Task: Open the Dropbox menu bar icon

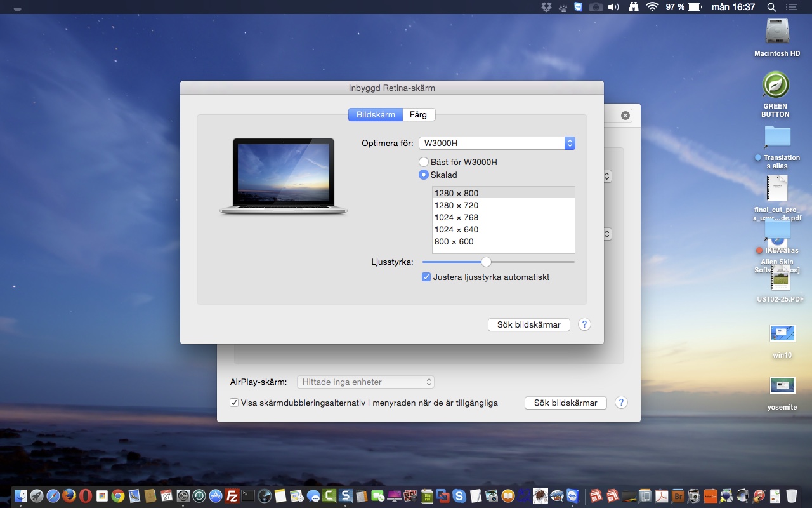Action: click(546, 7)
